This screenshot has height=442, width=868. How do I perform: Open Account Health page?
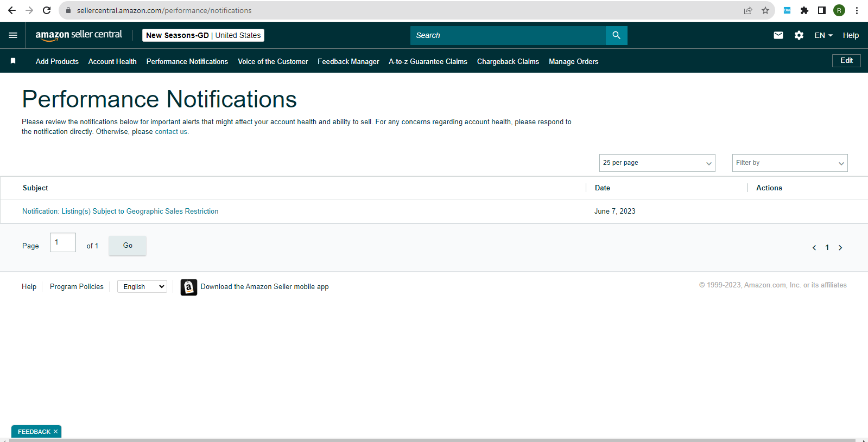click(x=112, y=61)
